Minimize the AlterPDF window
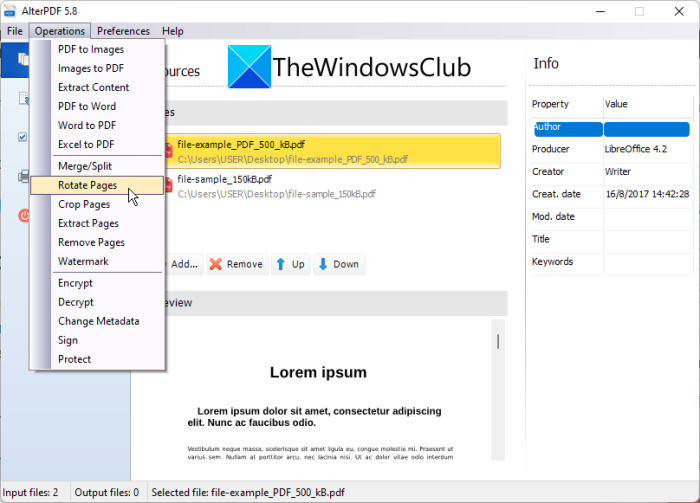 [x=600, y=11]
